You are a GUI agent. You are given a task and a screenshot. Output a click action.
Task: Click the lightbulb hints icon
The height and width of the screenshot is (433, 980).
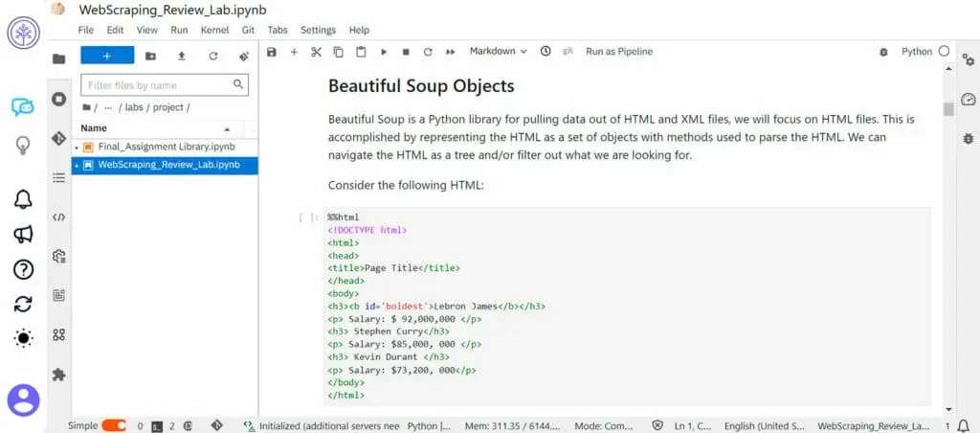[23, 146]
